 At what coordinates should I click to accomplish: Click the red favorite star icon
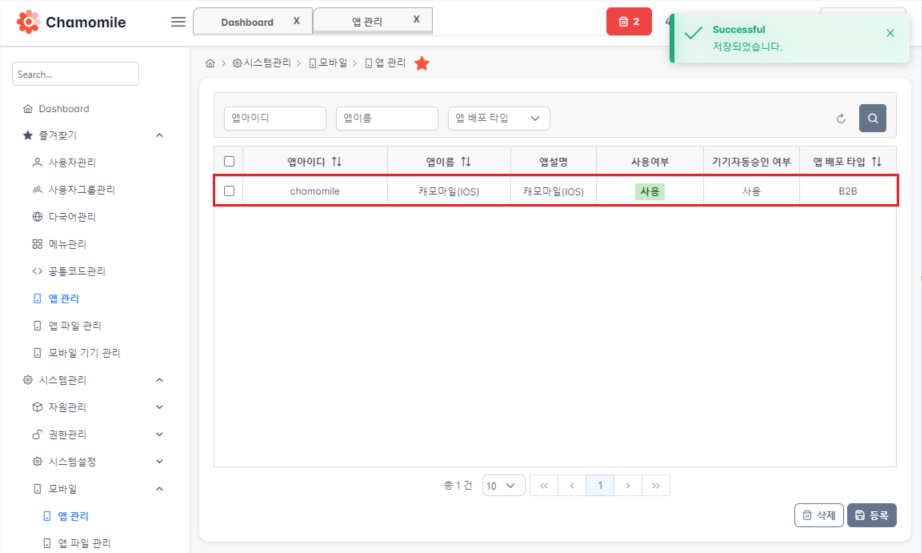[x=422, y=63]
